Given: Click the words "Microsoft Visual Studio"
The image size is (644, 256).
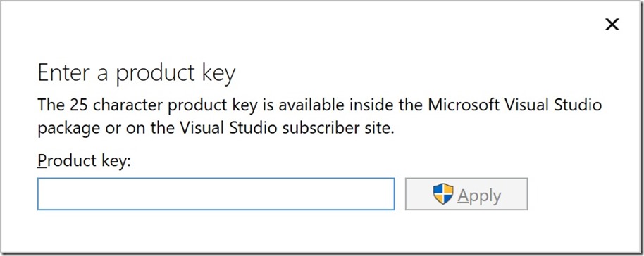Looking at the screenshot, I should (x=515, y=105).
